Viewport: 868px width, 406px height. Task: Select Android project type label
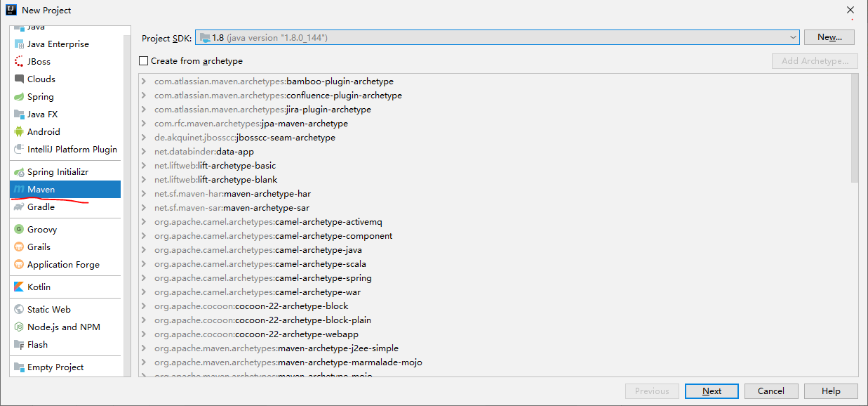tap(44, 132)
